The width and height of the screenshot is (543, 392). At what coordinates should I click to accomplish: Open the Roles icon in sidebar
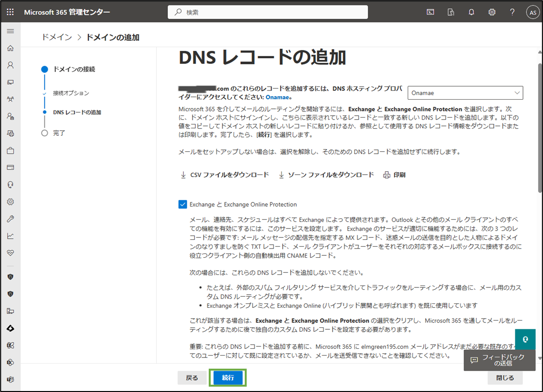10,116
